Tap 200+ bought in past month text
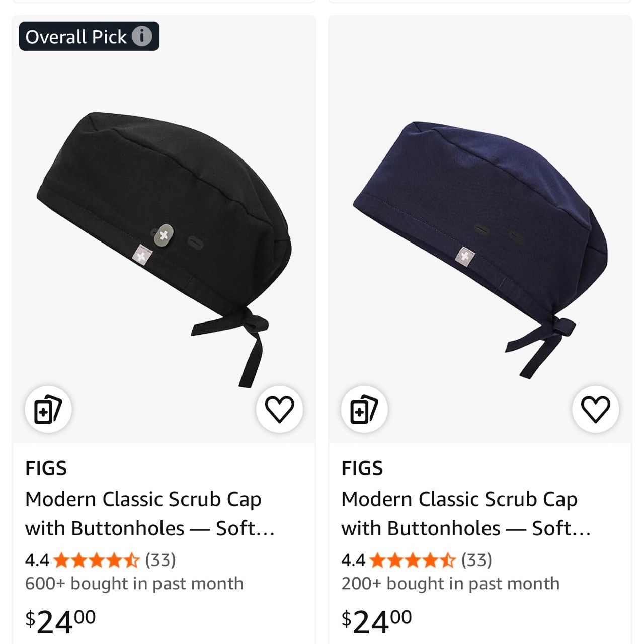This screenshot has height=644, width=644. 450,584
